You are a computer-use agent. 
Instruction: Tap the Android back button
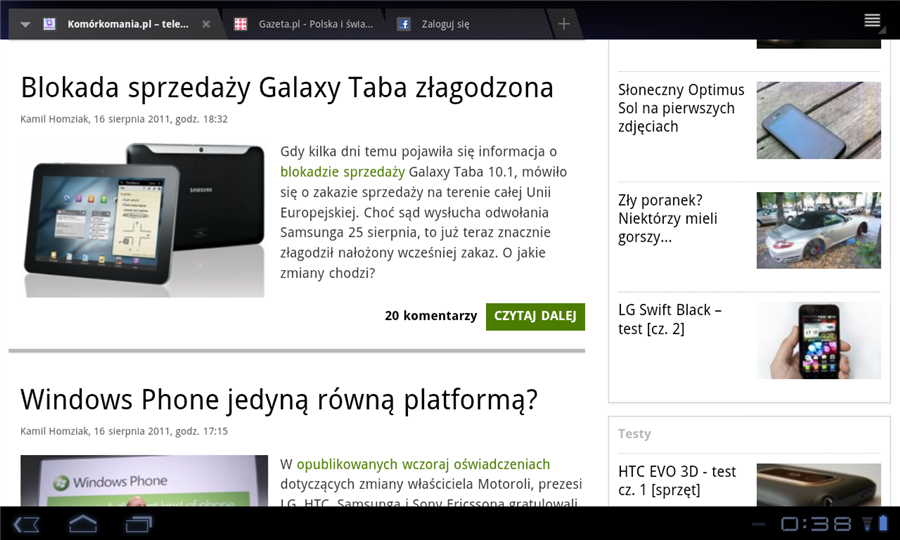point(26,524)
